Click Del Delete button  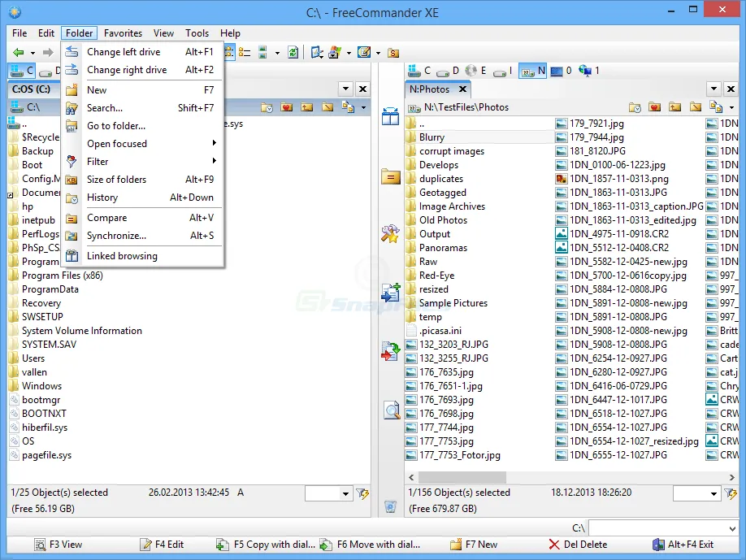pyautogui.click(x=578, y=545)
